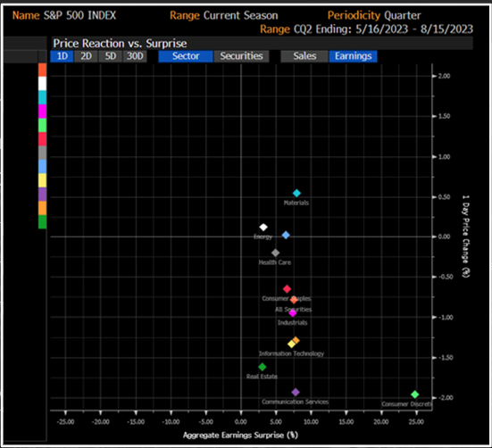Click the white legend color swatch
This screenshot has height=448, width=492.
tap(42, 84)
